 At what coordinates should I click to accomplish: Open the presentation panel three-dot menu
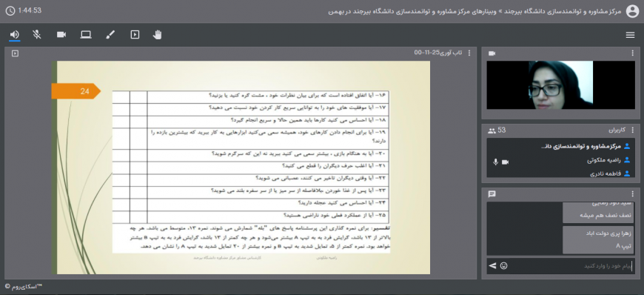tap(469, 53)
